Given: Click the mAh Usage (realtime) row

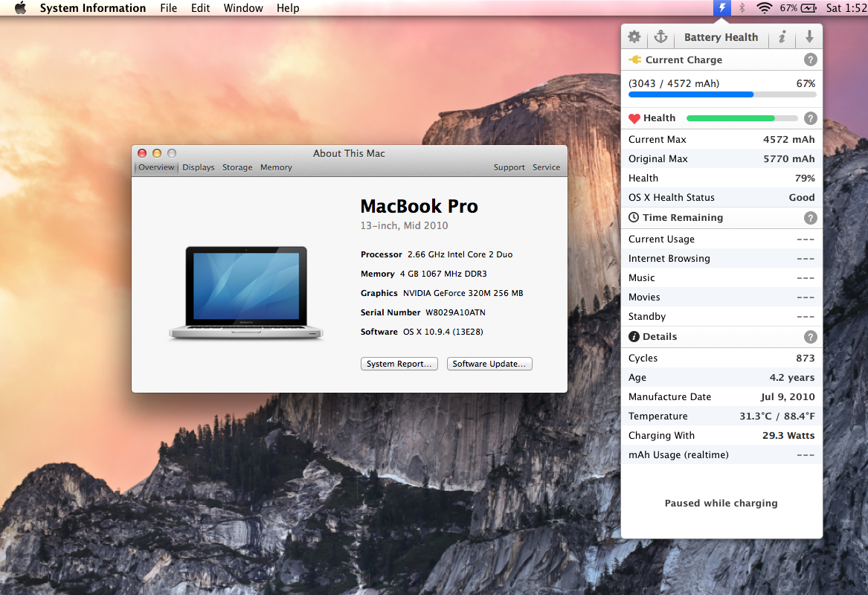Looking at the screenshot, I should pos(722,454).
